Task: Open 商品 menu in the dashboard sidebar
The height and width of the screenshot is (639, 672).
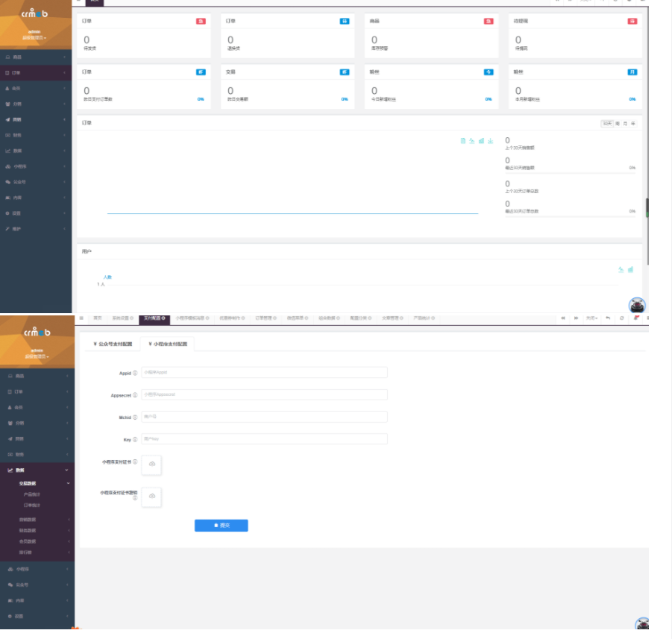Action: pyautogui.click(x=36, y=57)
